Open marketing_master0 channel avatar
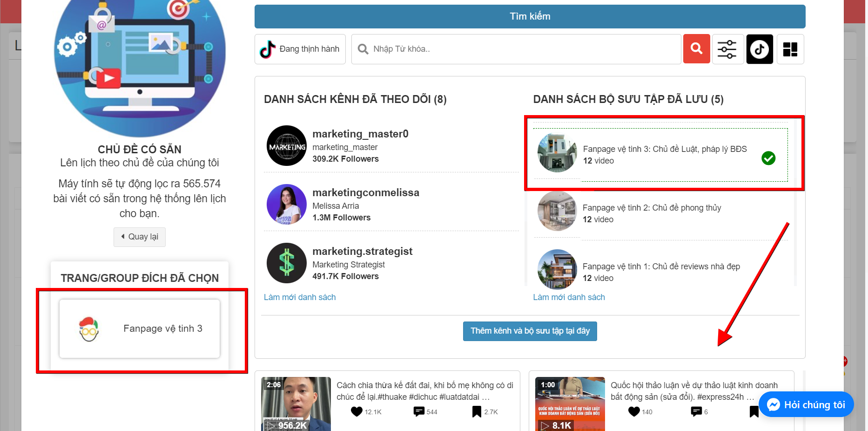The image size is (868, 431). [x=287, y=146]
